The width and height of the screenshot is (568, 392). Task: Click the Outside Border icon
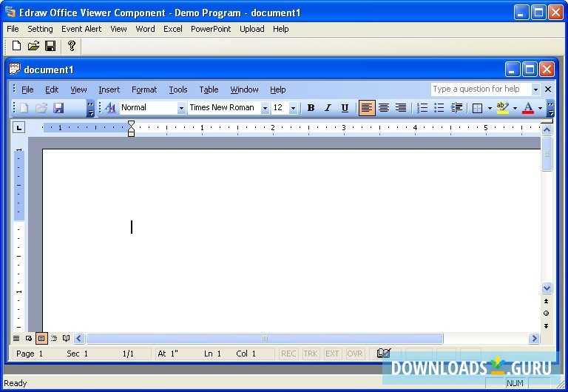[x=478, y=108]
